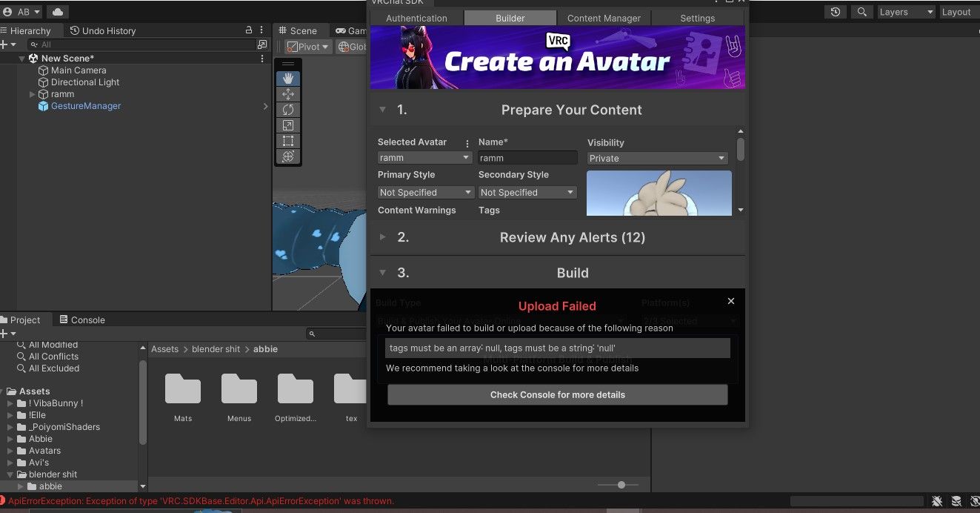Collapse the New Scene tree
This screenshot has height=513, width=980.
[21, 59]
